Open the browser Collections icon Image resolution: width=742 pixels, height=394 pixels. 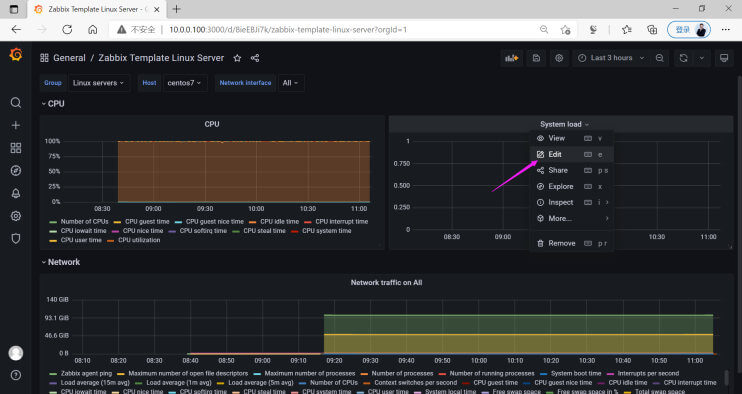coord(652,29)
